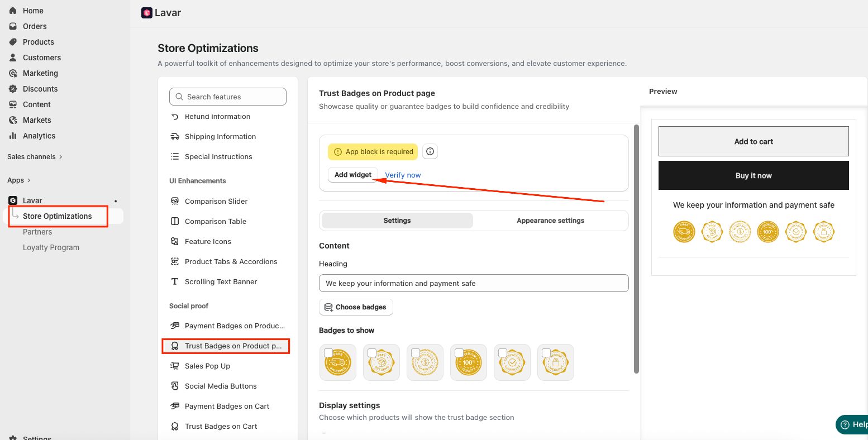Screen dimensions: 868x440
Task: Click the settings panel vertical scrollbar
Action: [x=636, y=248]
